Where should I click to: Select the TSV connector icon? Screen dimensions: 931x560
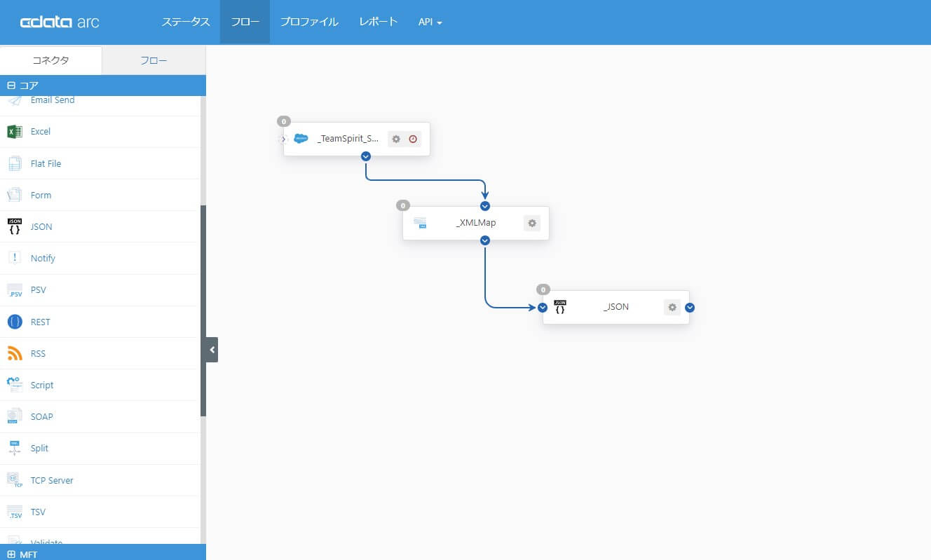pos(15,512)
